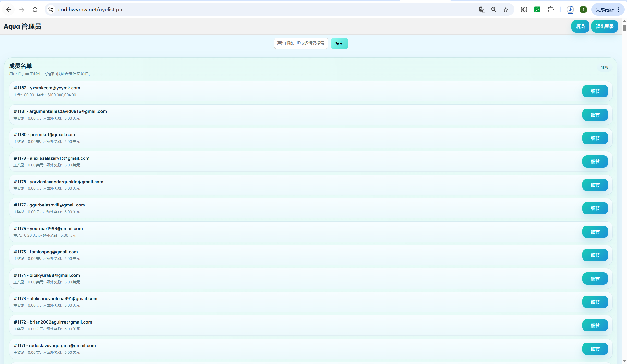Click the green profile avatar
627x364 pixels.
[583, 10]
